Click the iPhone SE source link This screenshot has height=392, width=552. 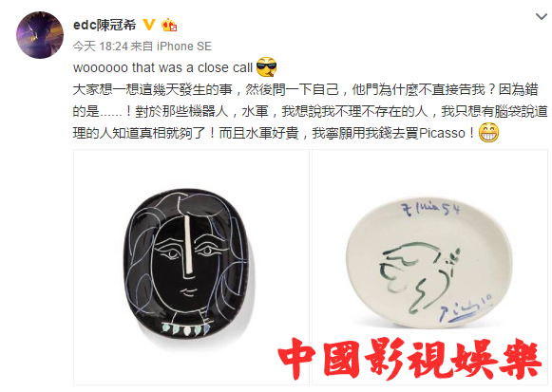(183, 47)
